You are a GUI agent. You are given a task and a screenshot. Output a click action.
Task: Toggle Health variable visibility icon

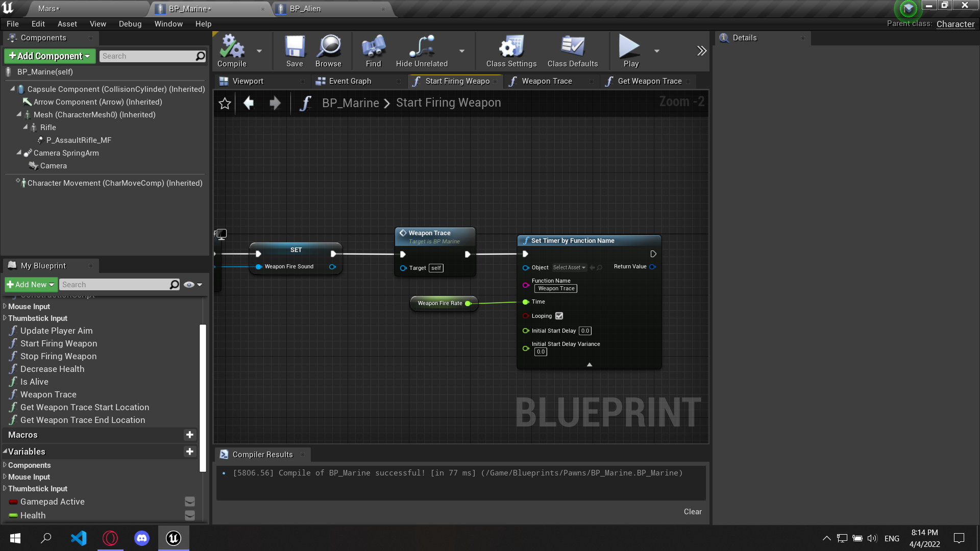click(190, 515)
